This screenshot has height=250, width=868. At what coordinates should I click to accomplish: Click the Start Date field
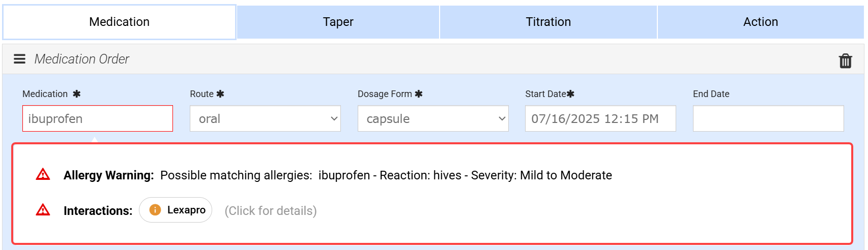click(x=600, y=118)
